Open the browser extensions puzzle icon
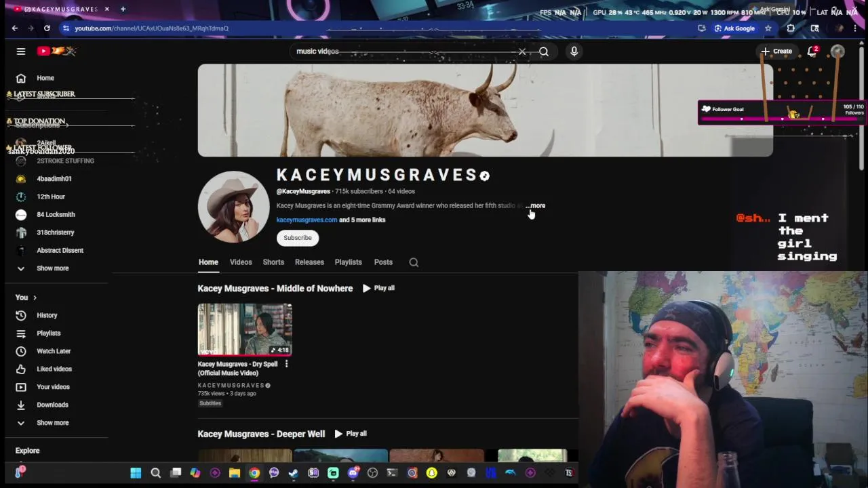Viewport: 868px width, 488px height. point(791,28)
